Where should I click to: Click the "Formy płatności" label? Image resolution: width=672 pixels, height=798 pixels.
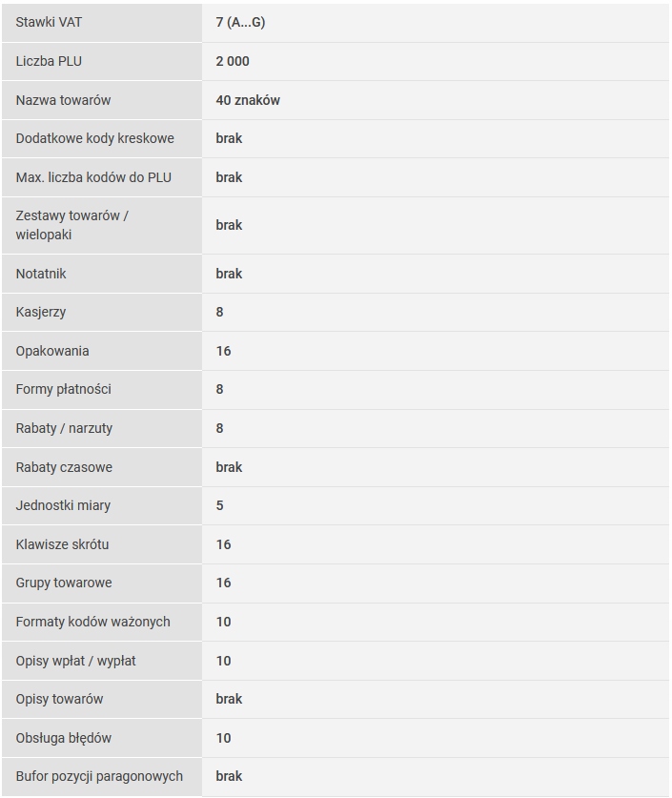point(63,389)
